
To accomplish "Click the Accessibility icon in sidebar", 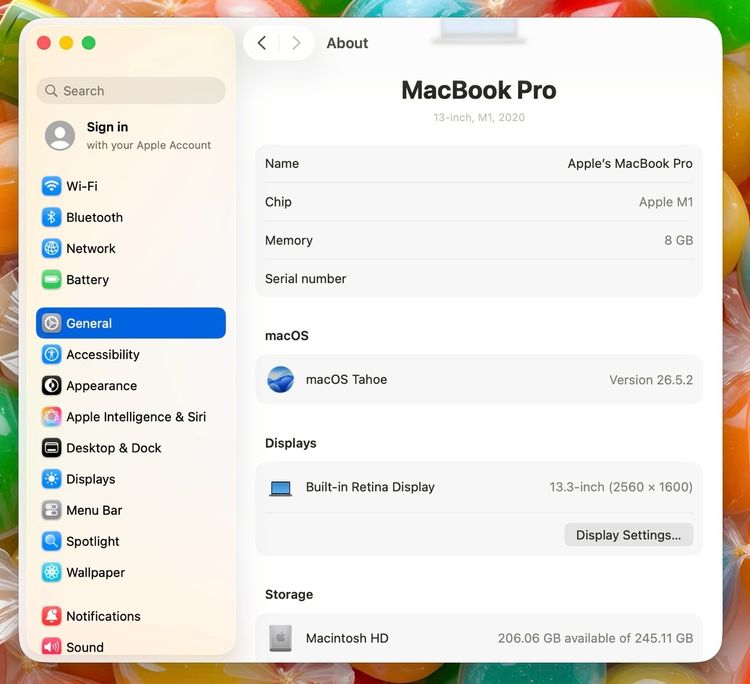I will [51, 354].
